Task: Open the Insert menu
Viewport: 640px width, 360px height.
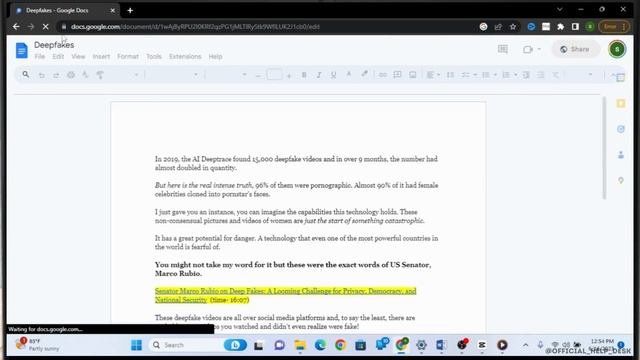Action: pyautogui.click(x=101, y=56)
